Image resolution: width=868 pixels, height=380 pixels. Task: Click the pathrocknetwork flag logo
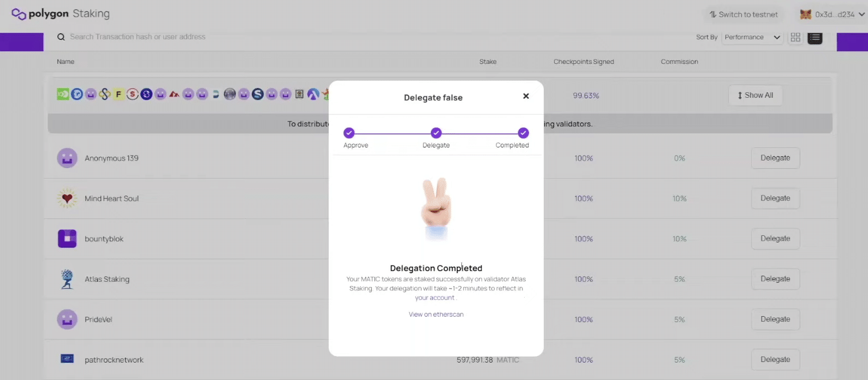point(67,359)
